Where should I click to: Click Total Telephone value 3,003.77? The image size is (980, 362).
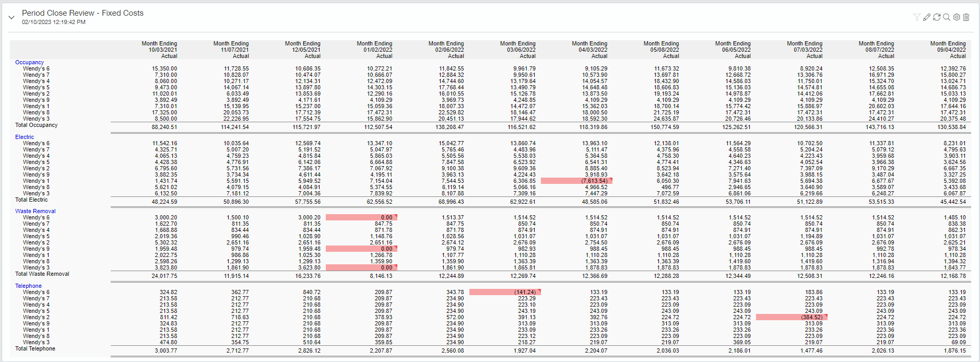coord(166,351)
